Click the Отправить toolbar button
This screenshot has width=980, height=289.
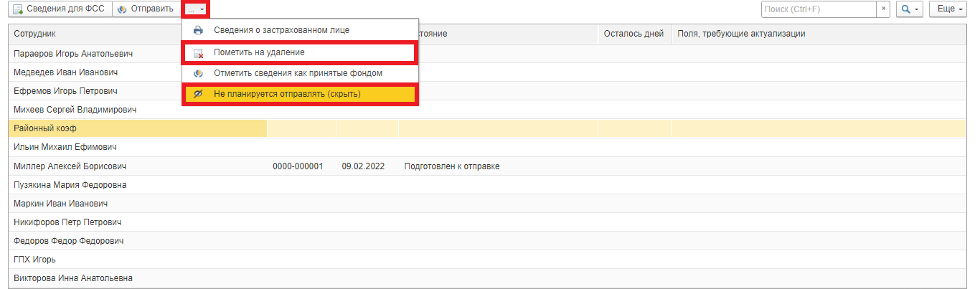click(145, 9)
